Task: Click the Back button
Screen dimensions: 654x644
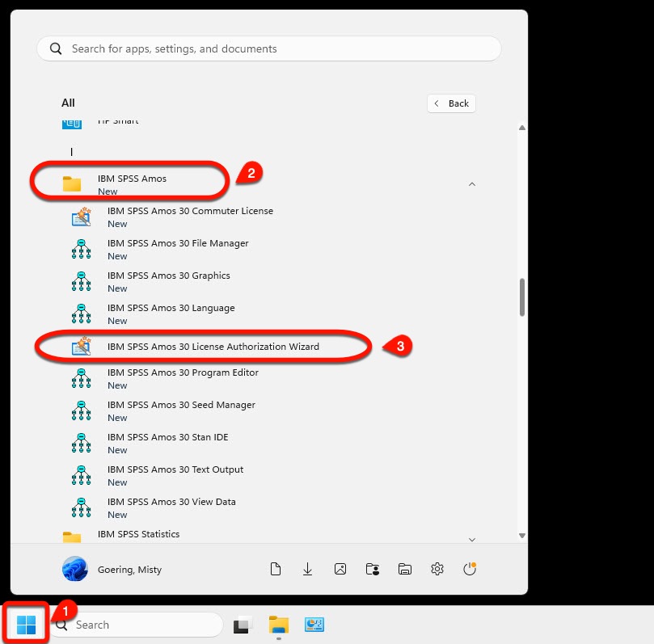Action: point(451,103)
